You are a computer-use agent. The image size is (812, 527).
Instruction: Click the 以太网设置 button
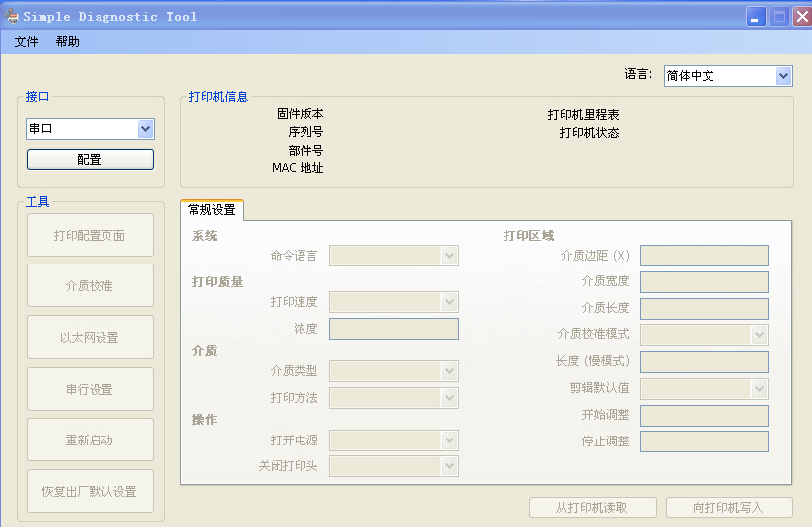pyautogui.click(x=90, y=338)
